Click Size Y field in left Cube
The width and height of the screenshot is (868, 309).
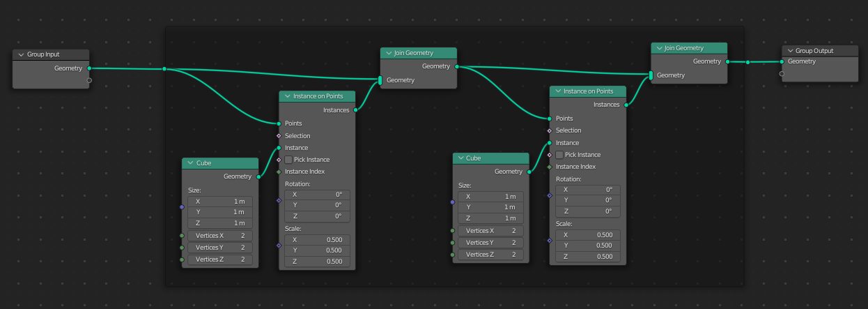(x=219, y=212)
